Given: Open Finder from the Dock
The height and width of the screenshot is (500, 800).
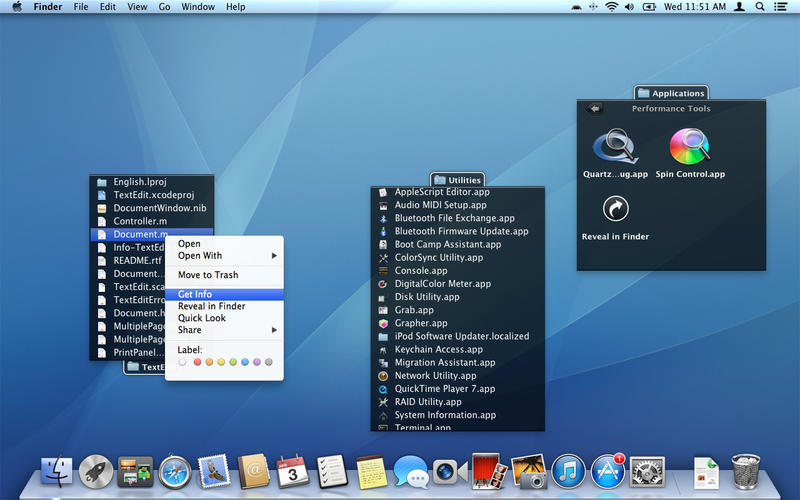Looking at the screenshot, I should click(x=56, y=471).
